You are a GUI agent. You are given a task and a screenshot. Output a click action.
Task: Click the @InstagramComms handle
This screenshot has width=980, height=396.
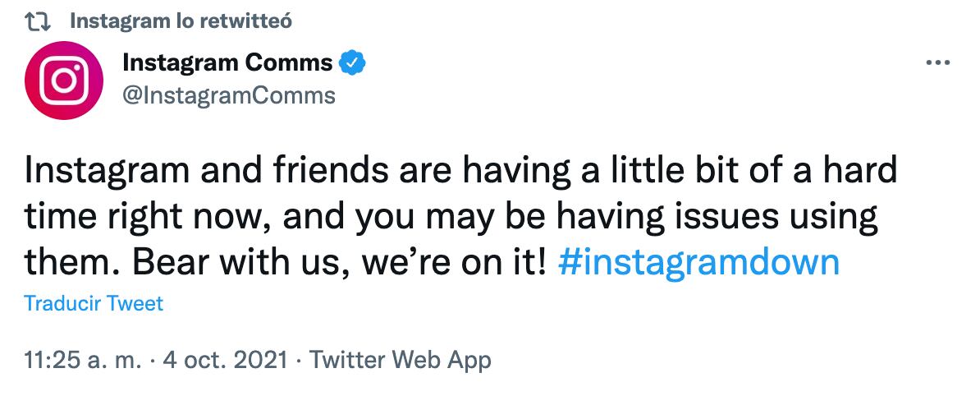pyautogui.click(x=228, y=95)
